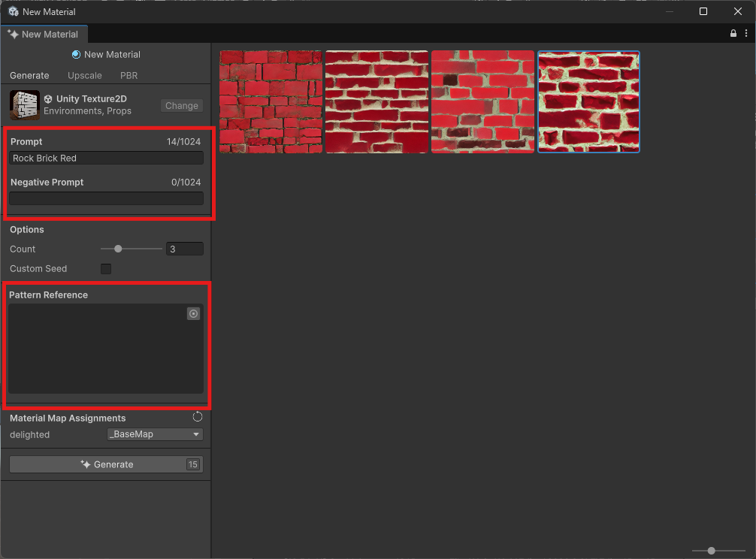Click the Generate button
The height and width of the screenshot is (559, 756).
pyautogui.click(x=106, y=464)
